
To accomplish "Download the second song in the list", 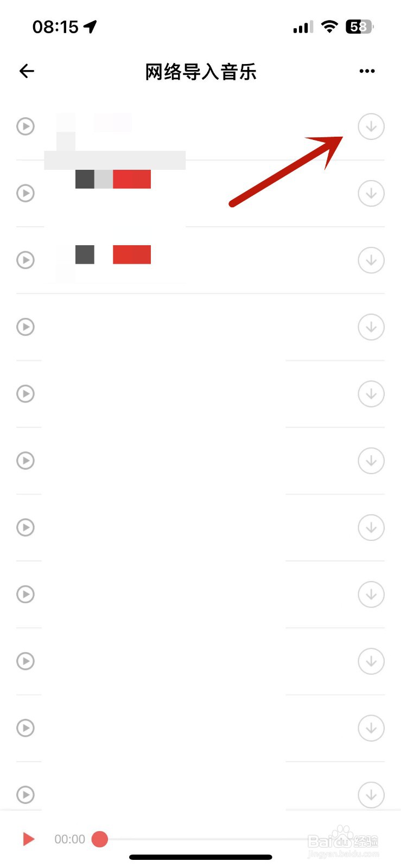I will coord(371,193).
